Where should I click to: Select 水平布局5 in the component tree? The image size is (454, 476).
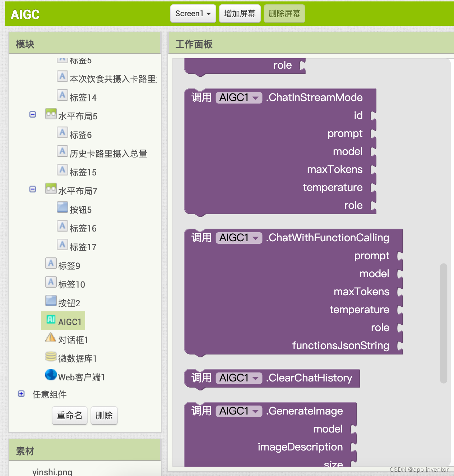78,116
